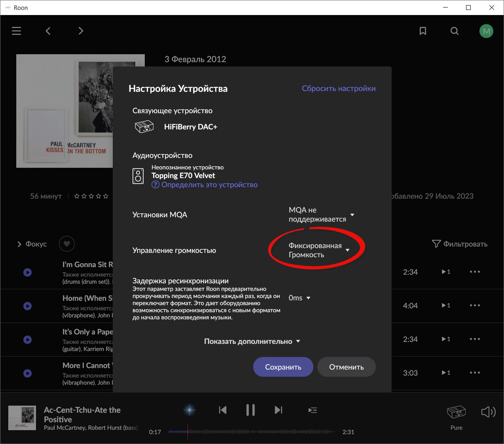This screenshot has height=444, width=504.
Task: Open the volume speaker icon
Action: (488, 412)
